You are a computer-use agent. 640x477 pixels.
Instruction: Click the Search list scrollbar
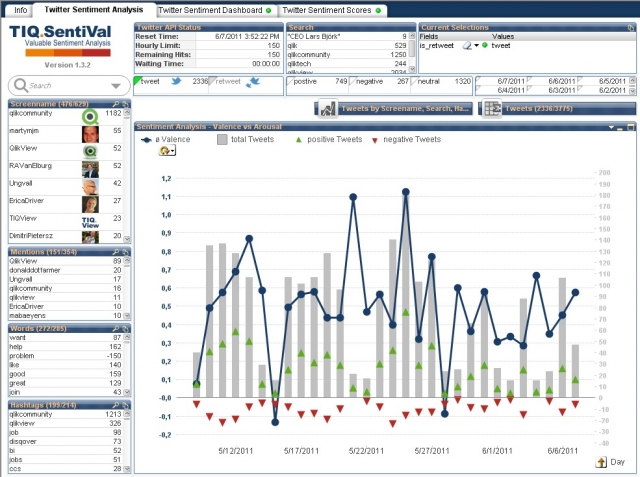click(x=412, y=53)
